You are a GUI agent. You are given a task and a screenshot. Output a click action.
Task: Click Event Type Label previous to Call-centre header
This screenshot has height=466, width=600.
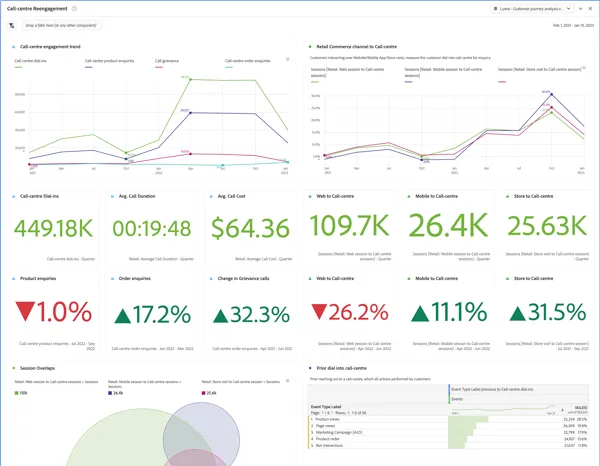point(492,389)
